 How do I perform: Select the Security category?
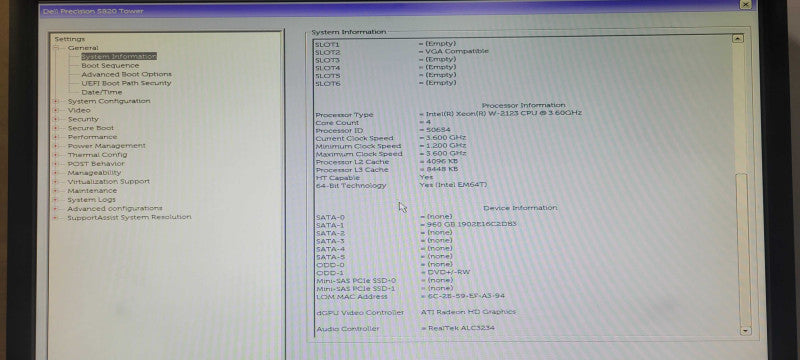point(83,119)
